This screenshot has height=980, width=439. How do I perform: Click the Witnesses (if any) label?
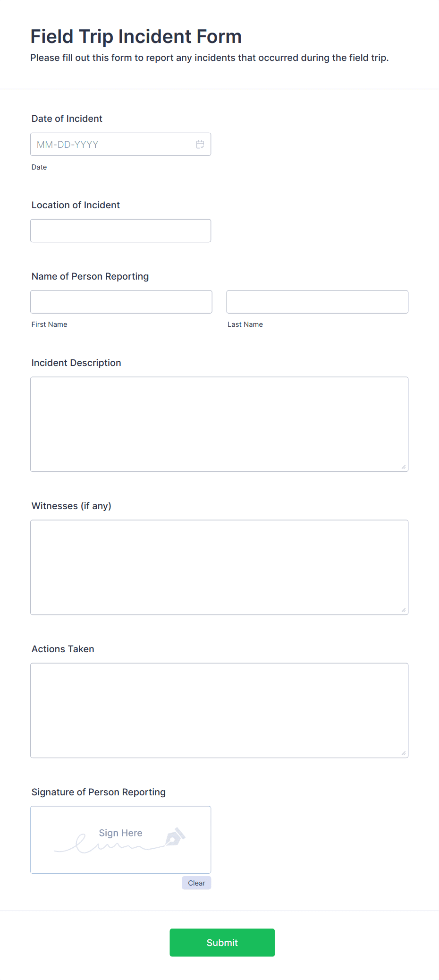(71, 505)
